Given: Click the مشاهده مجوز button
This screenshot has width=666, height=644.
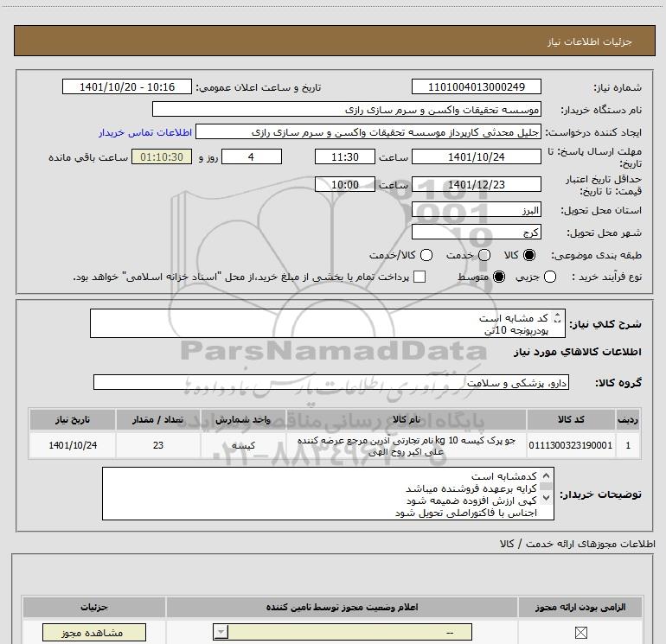Looking at the screenshot, I should [94, 633].
